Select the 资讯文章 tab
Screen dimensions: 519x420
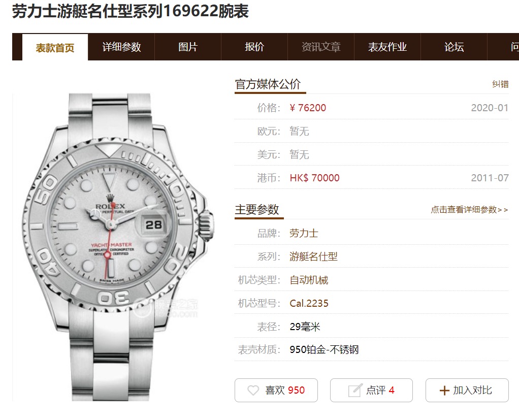(x=321, y=47)
